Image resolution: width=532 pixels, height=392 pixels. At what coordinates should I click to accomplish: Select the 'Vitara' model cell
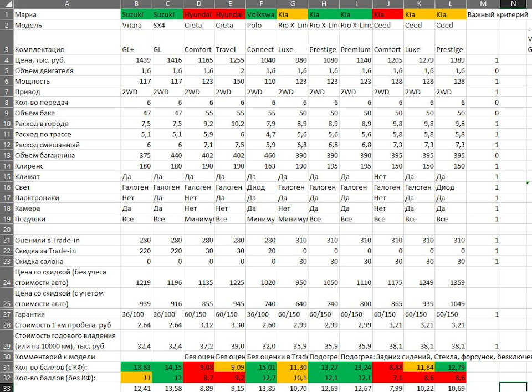(x=136, y=25)
